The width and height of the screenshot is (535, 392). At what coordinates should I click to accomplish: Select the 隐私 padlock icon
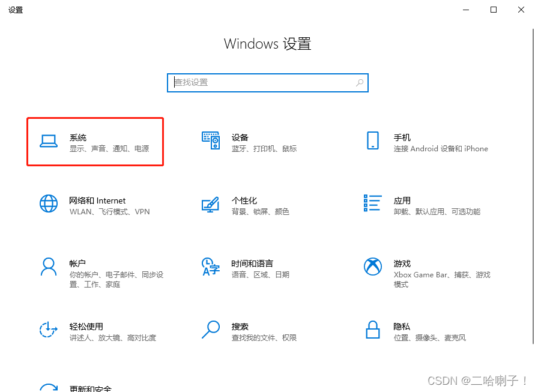tap(373, 330)
